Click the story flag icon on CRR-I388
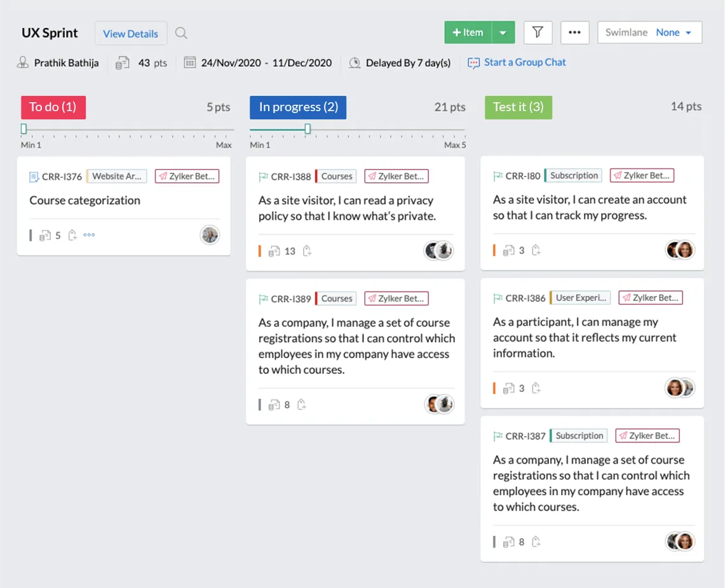Screen dimensions: 725x588 [264, 177]
